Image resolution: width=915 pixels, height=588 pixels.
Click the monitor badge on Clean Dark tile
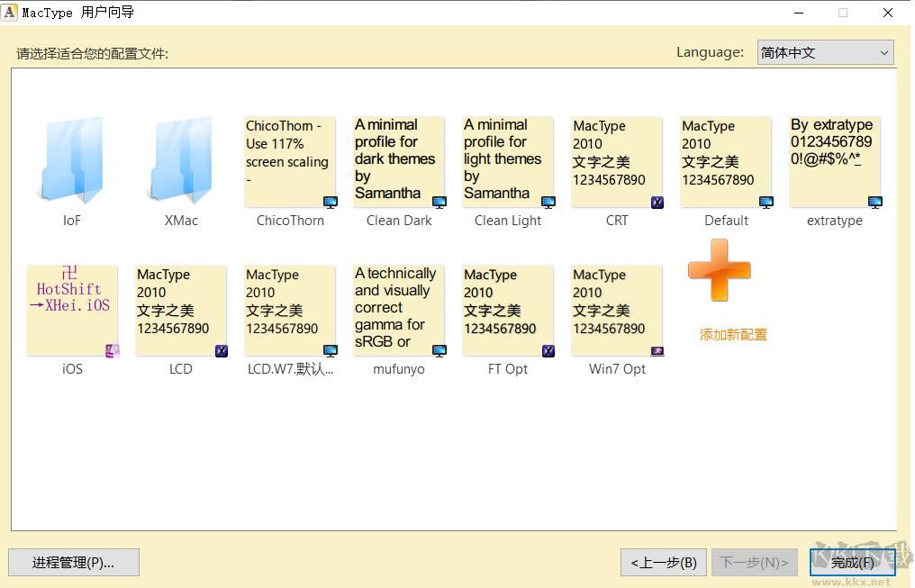coord(439,203)
